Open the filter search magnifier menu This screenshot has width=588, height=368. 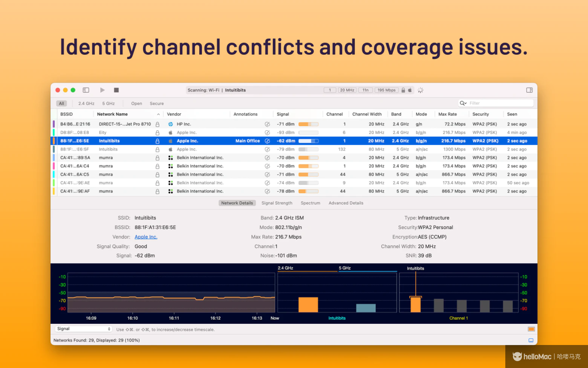(463, 103)
